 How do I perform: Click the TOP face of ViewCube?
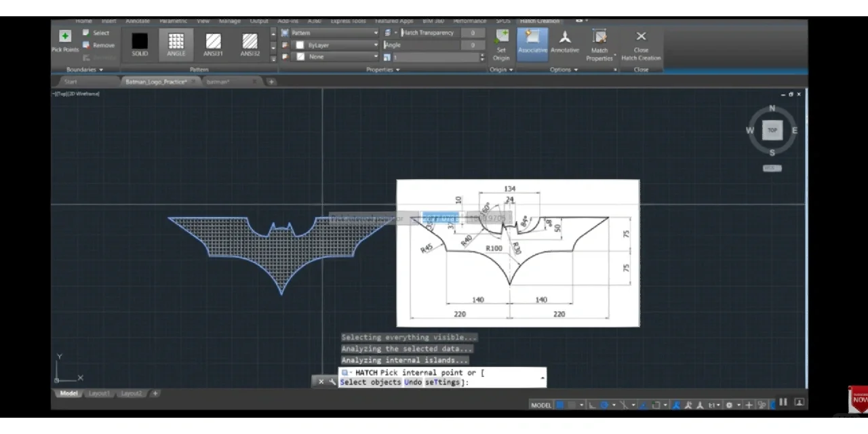pos(772,130)
